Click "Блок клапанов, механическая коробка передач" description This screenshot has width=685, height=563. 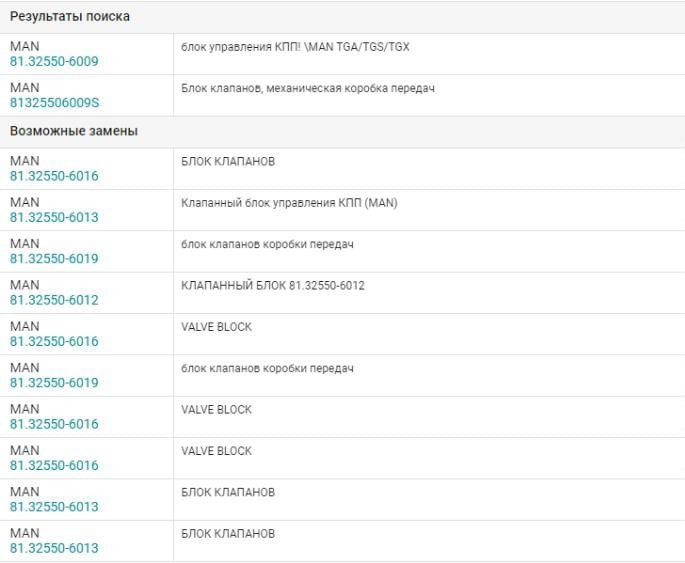(x=308, y=88)
